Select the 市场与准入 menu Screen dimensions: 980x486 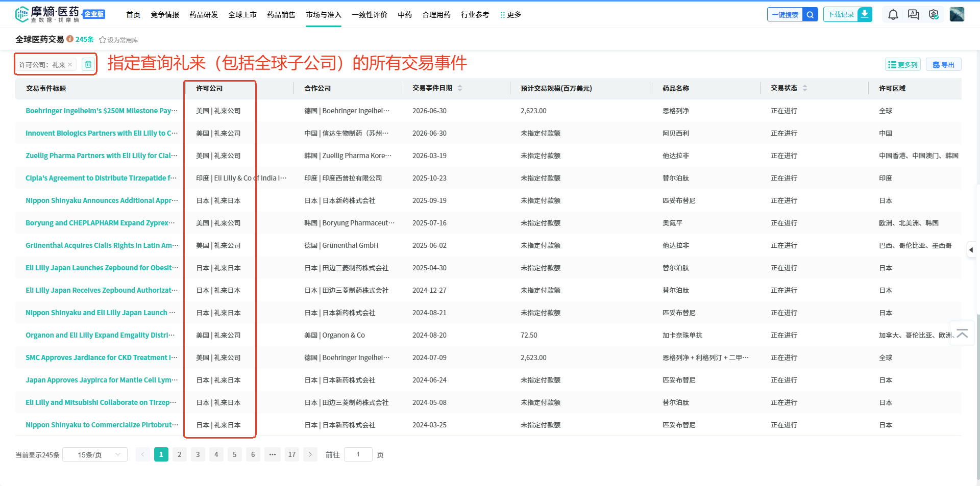tap(324, 15)
